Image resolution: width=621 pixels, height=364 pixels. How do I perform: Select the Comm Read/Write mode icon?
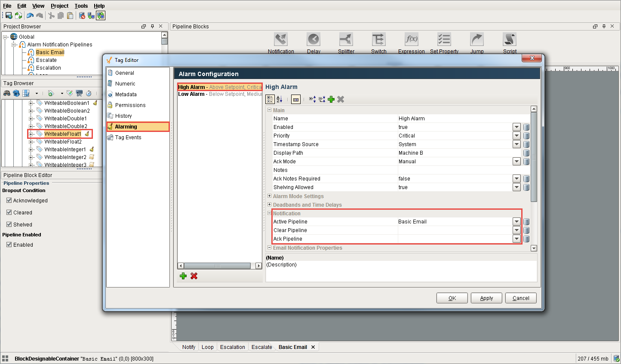pyautogui.click(x=101, y=15)
